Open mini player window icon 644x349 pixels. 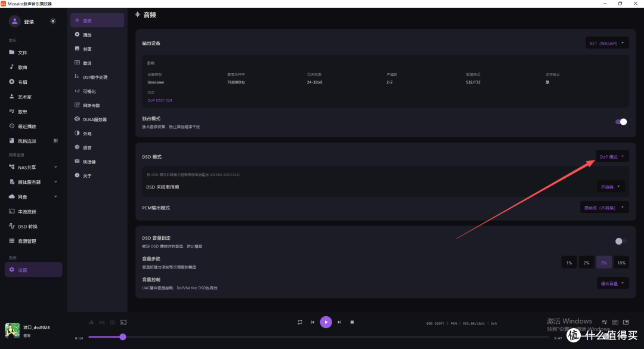[x=626, y=322]
